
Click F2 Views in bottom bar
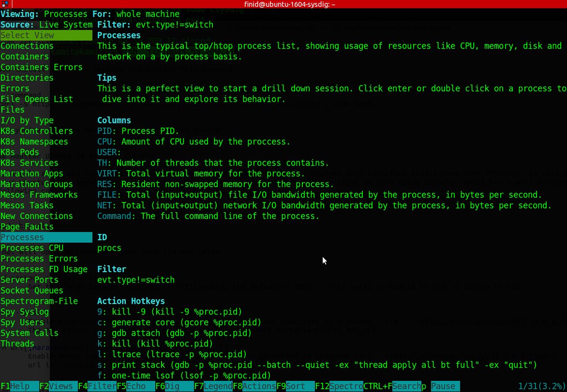(58, 386)
